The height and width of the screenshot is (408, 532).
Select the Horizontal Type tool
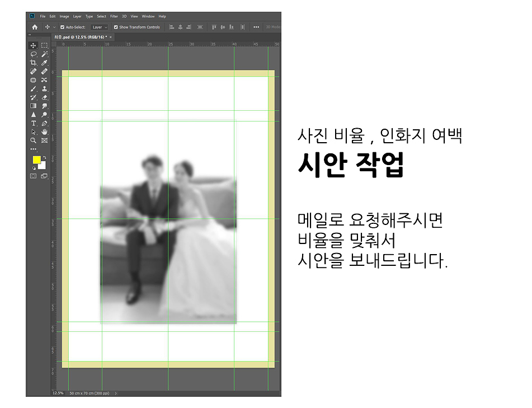[33, 123]
